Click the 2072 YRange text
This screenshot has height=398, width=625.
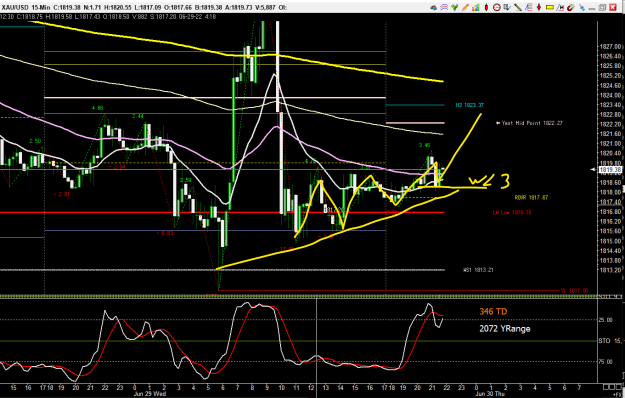click(505, 329)
